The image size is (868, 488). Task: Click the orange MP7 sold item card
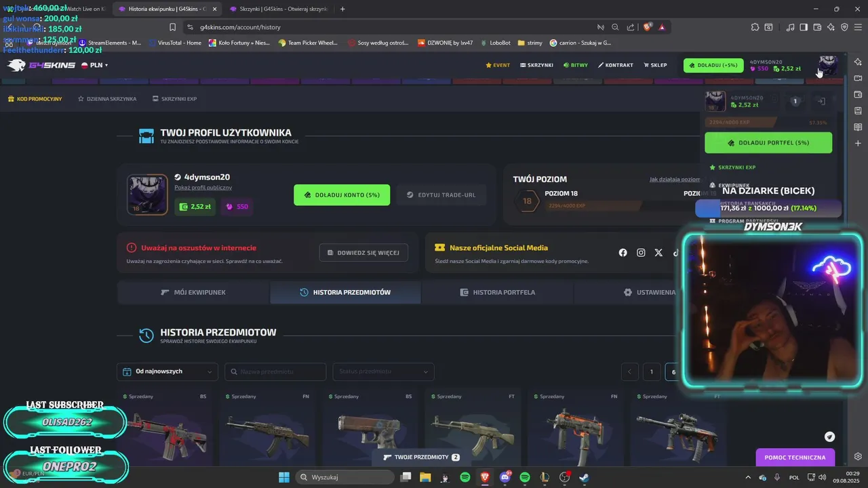click(x=576, y=427)
